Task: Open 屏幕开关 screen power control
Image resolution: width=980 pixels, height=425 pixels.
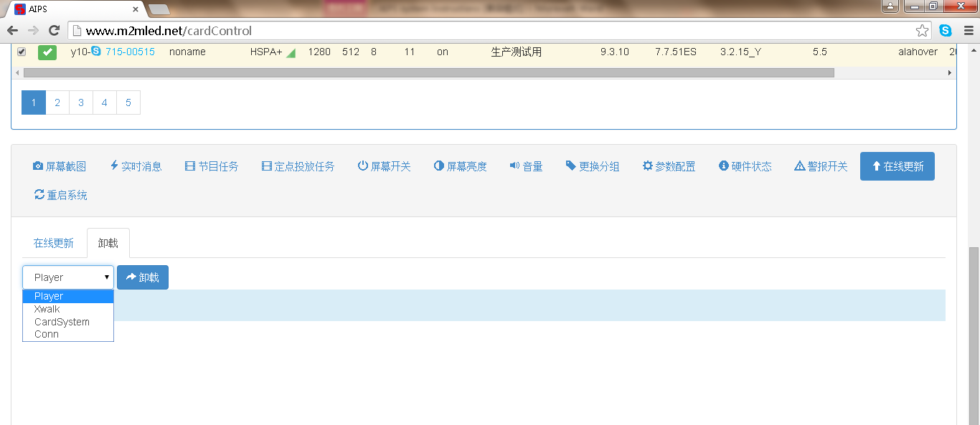Action: point(384,166)
